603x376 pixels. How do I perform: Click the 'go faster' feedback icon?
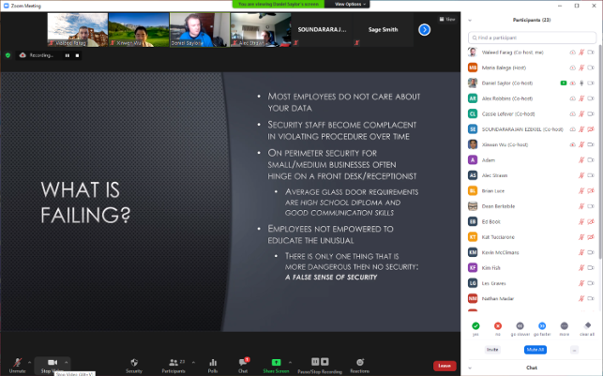[542, 326]
